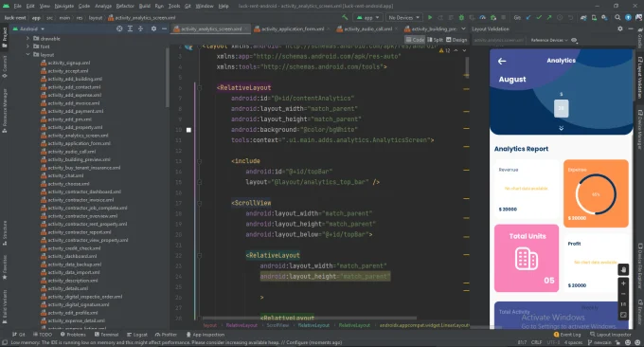
Task: Click the green Debug bug icon
Action: tap(461, 18)
